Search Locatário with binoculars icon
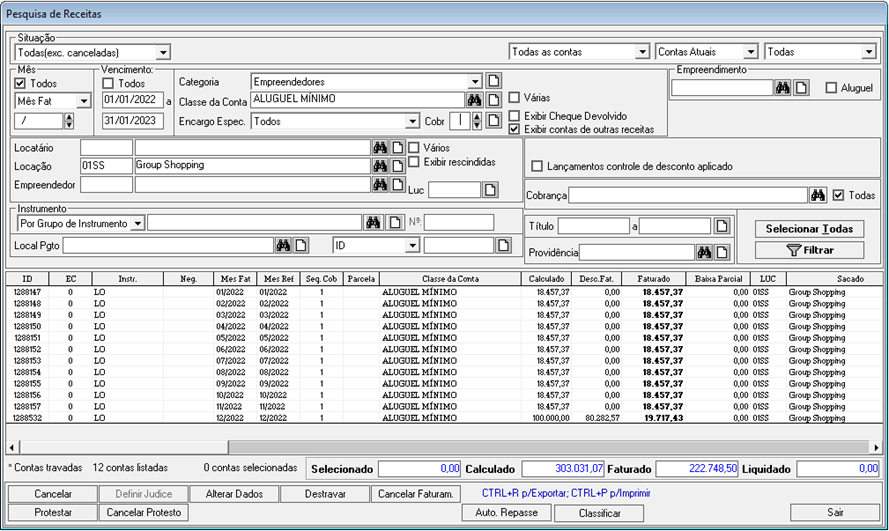 (380, 147)
